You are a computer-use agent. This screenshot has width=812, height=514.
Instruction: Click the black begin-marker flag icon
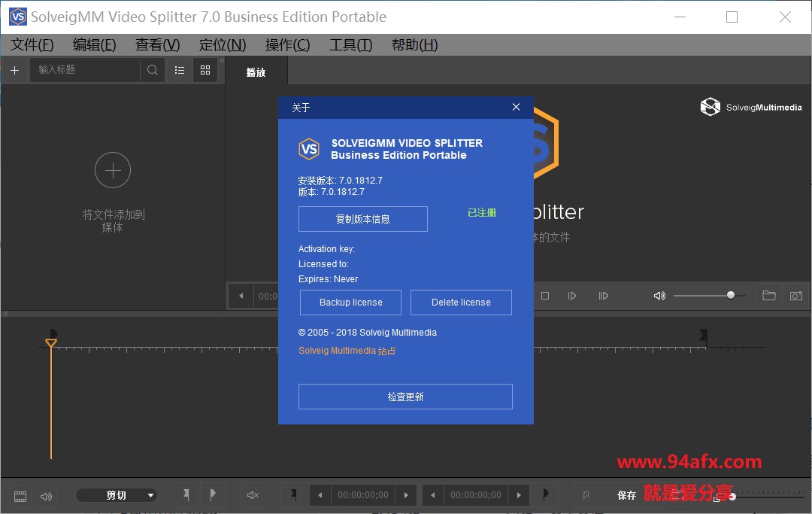click(294, 495)
